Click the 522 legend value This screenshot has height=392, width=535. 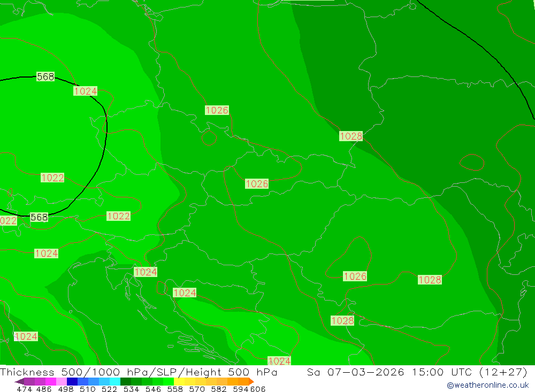point(109,389)
